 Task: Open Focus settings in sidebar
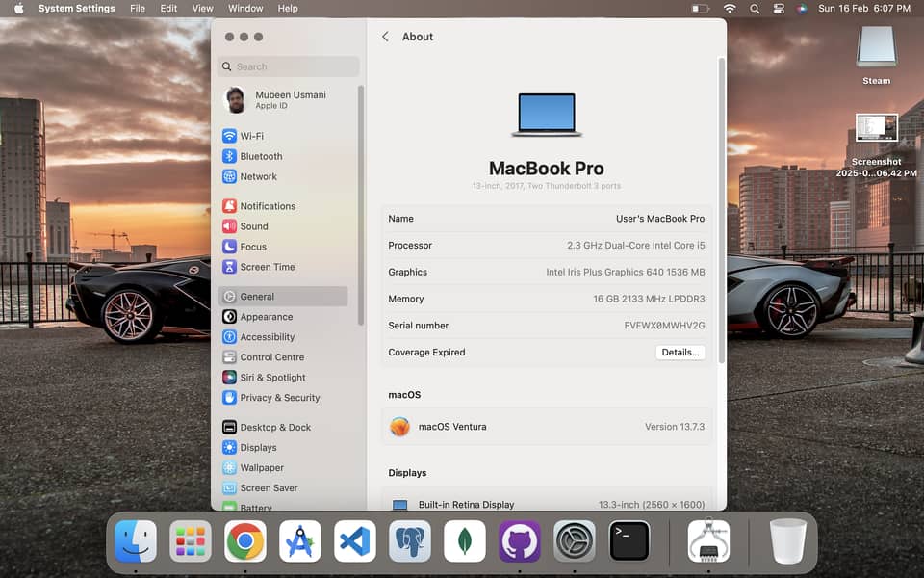244,247
